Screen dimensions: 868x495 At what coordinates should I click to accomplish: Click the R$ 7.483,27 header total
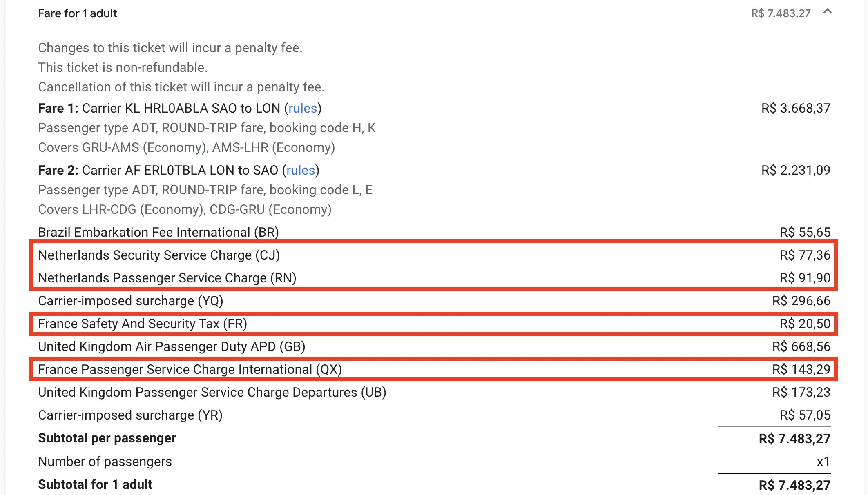pyautogui.click(x=781, y=13)
